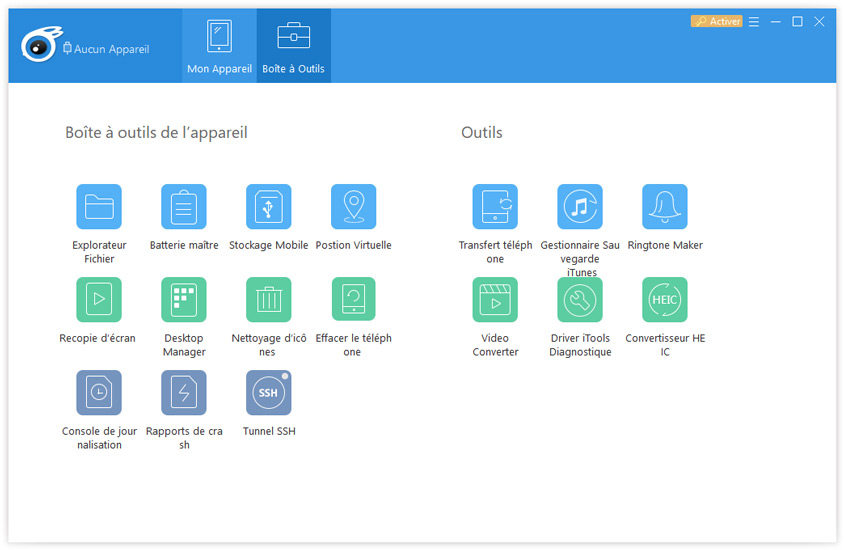The image size is (844, 550).
Task: Open the Convertisseur HEIC icon
Action: coord(665,300)
